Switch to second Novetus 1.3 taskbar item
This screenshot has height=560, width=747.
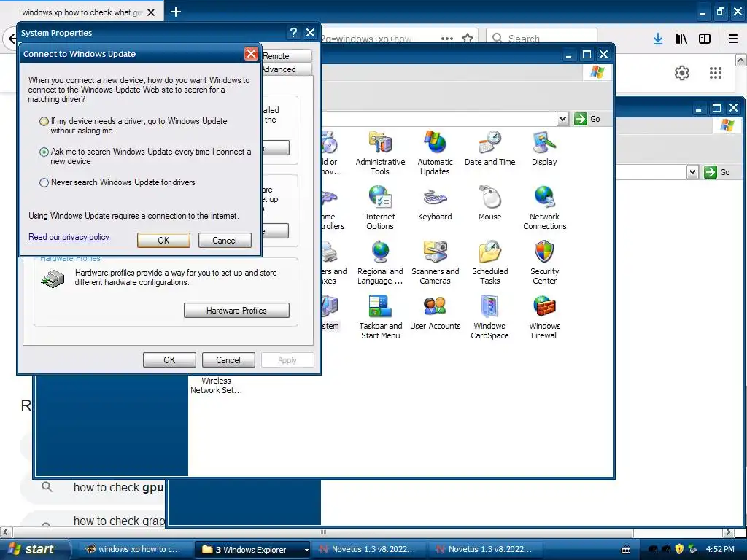point(484,550)
